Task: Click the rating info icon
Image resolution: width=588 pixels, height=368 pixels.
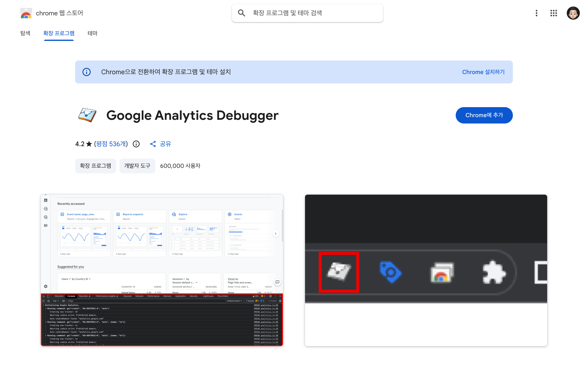Action: [136, 144]
